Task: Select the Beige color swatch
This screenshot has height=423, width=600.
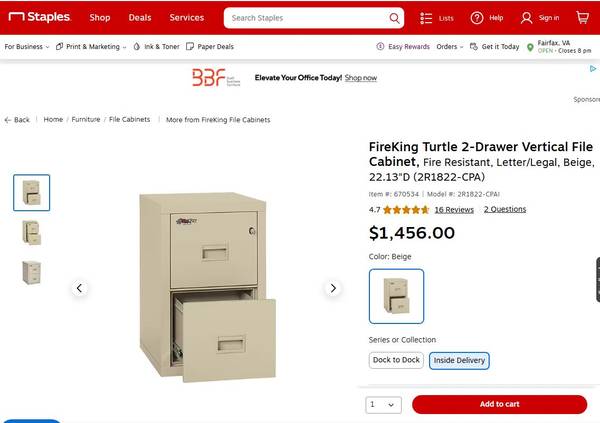Action: pyautogui.click(x=396, y=296)
